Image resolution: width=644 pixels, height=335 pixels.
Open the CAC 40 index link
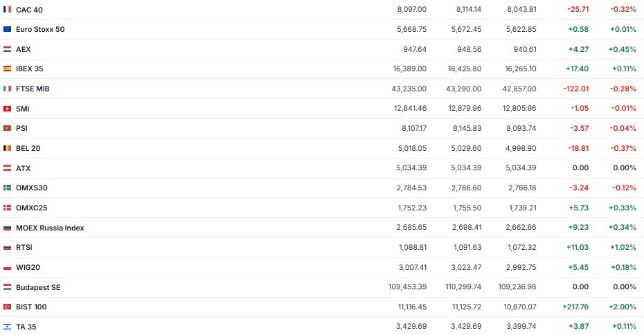tap(29, 10)
